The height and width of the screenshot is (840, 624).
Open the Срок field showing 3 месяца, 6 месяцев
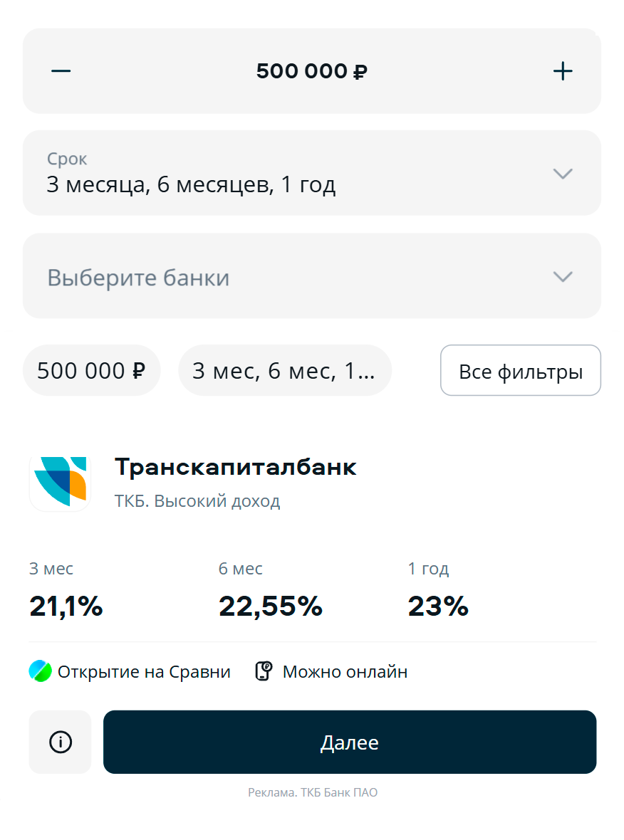[x=311, y=172]
